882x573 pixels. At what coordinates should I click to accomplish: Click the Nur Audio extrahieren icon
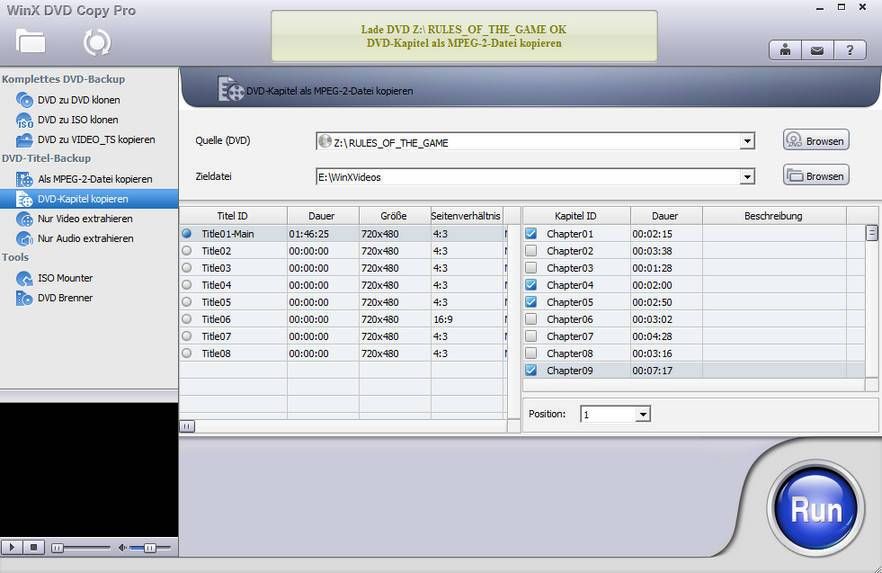[x=25, y=238]
